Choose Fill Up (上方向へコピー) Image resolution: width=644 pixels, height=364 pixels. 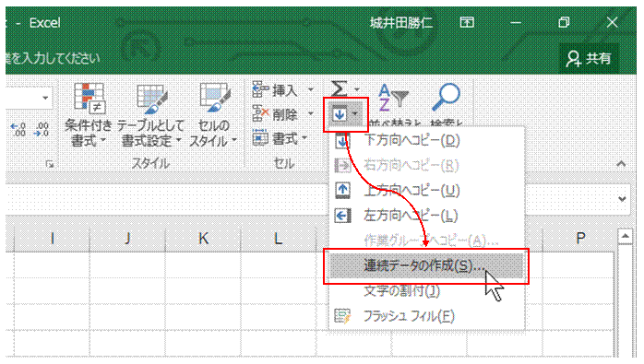(427, 191)
